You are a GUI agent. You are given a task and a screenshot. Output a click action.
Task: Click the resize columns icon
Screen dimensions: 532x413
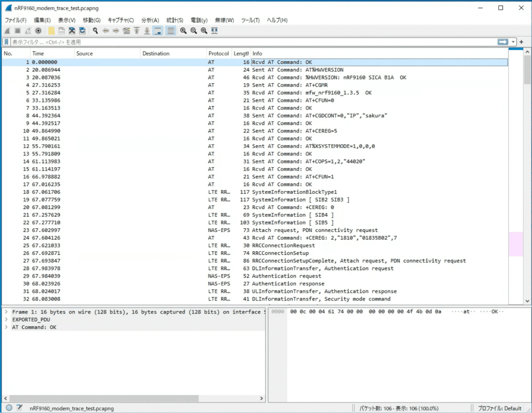(214, 31)
